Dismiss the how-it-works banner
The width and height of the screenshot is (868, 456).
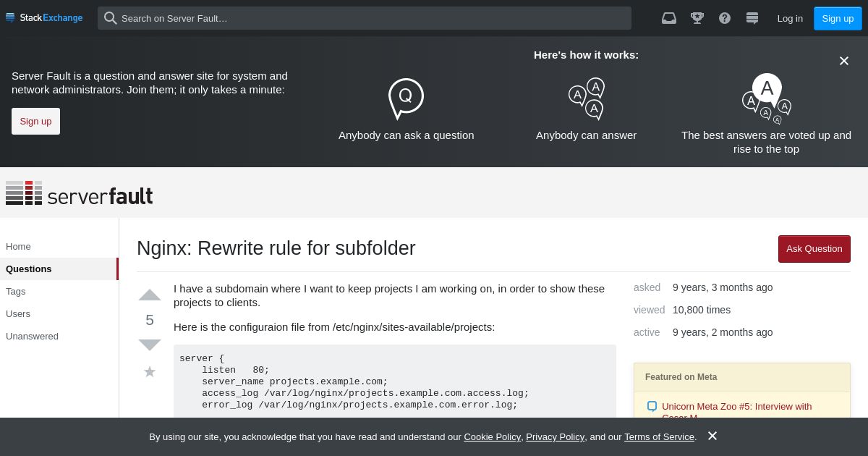click(x=844, y=61)
